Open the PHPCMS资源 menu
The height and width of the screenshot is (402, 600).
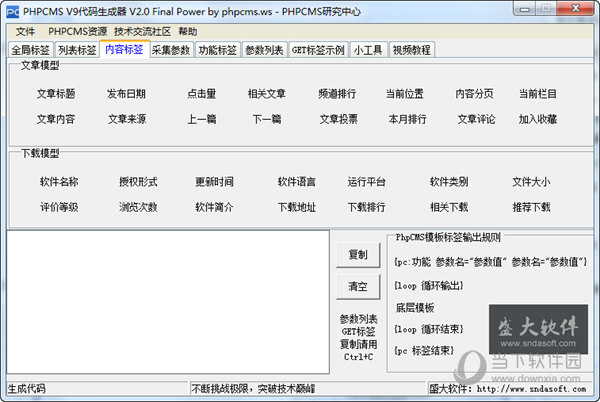click(77, 31)
